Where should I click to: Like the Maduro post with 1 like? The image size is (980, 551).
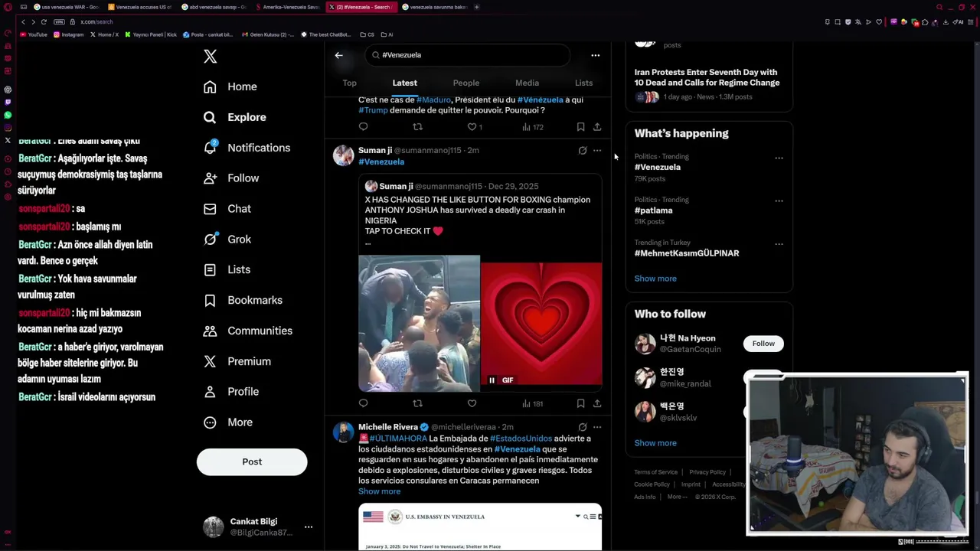pos(475,127)
